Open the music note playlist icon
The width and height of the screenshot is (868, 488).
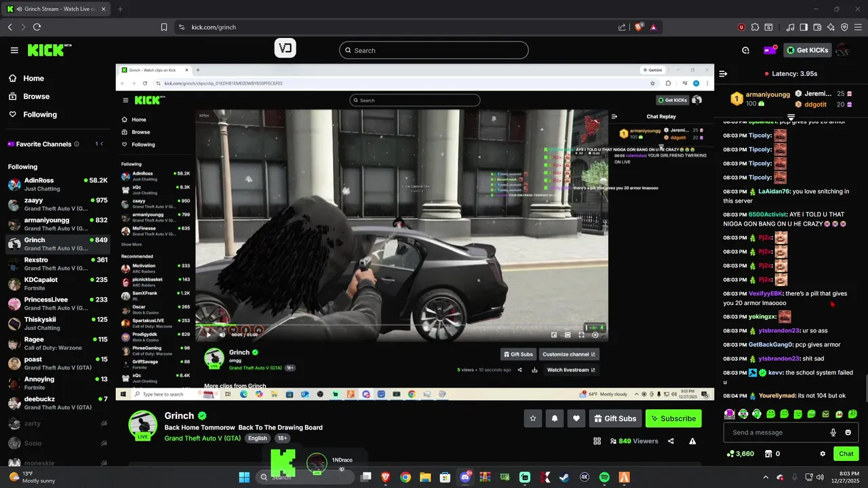point(790,27)
